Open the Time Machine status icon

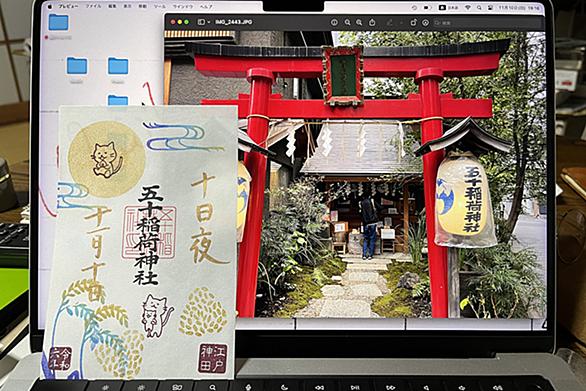point(414,7)
